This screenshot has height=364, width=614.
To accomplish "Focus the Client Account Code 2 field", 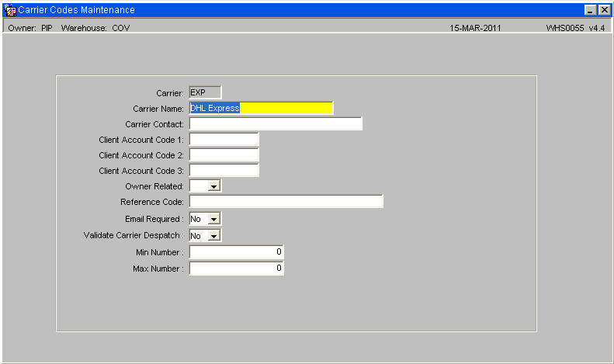I will (x=224, y=155).
